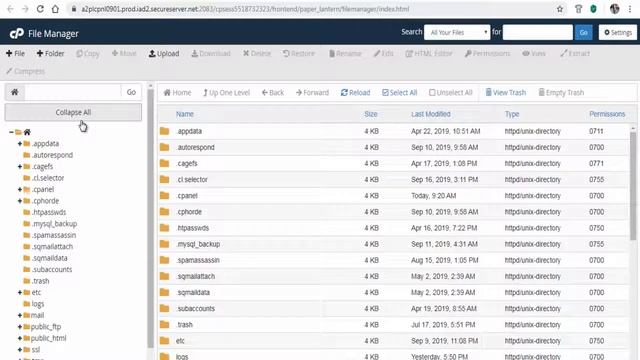Click the .appdata folder icon in list
The image size is (640, 360).
164,131
